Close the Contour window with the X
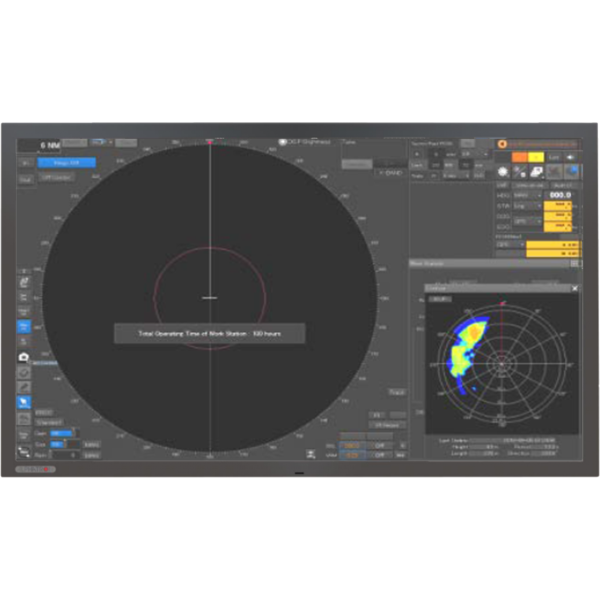The width and height of the screenshot is (600, 600). [574, 289]
